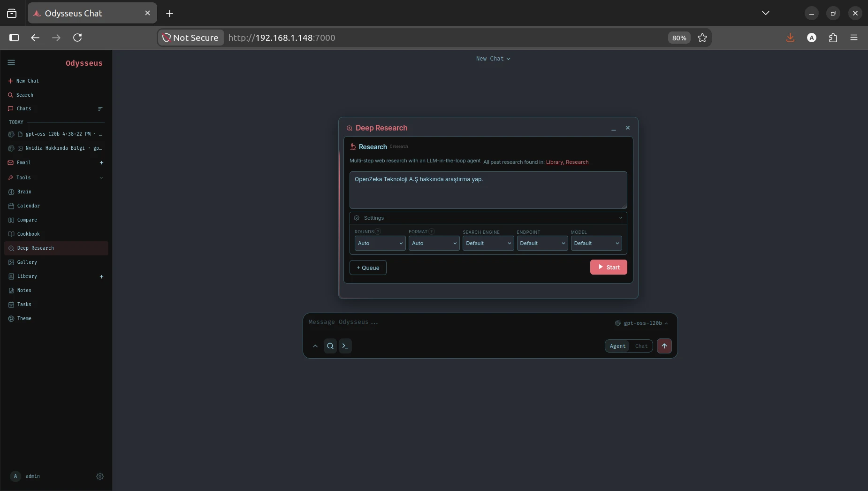
Task: Open admin settings gear icon
Action: pyautogui.click(x=100, y=476)
